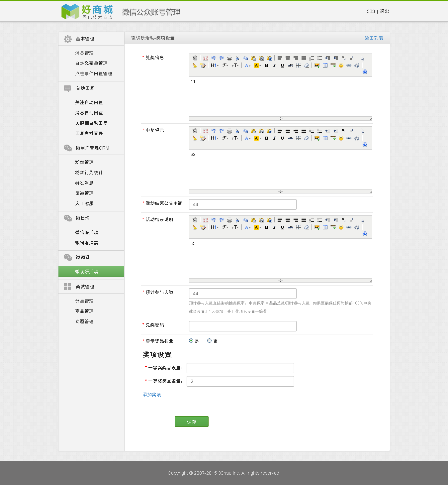Bold text in the 活动结束说明 editor
Screen dimensions: 448x485
(267, 227)
